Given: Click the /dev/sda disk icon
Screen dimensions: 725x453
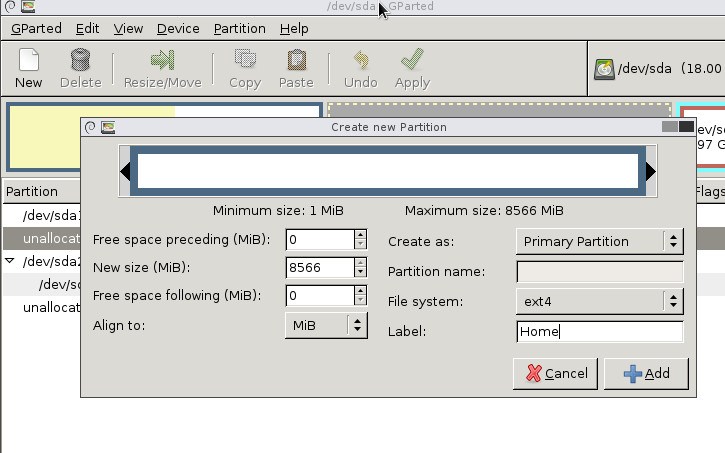Looking at the screenshot, I should (x=604, y=69).
